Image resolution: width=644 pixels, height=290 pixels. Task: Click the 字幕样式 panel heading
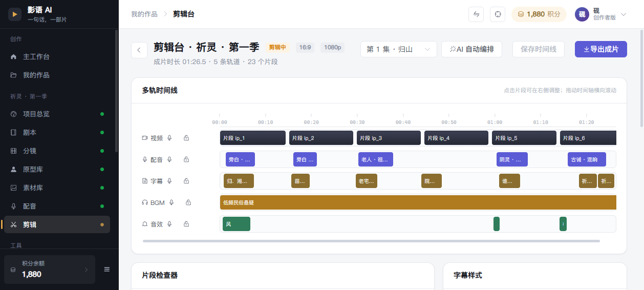468,275
